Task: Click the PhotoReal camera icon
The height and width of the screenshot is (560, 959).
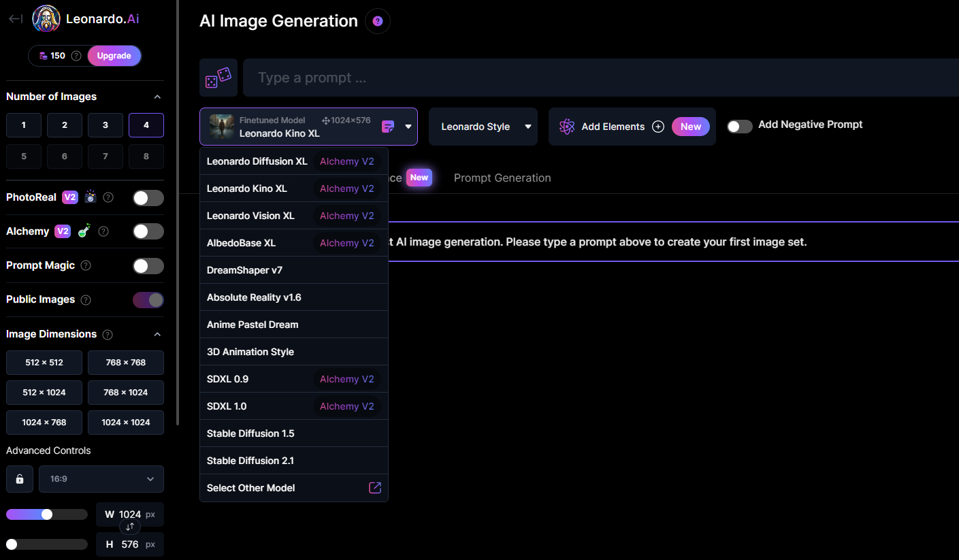Action: point(91,197)
